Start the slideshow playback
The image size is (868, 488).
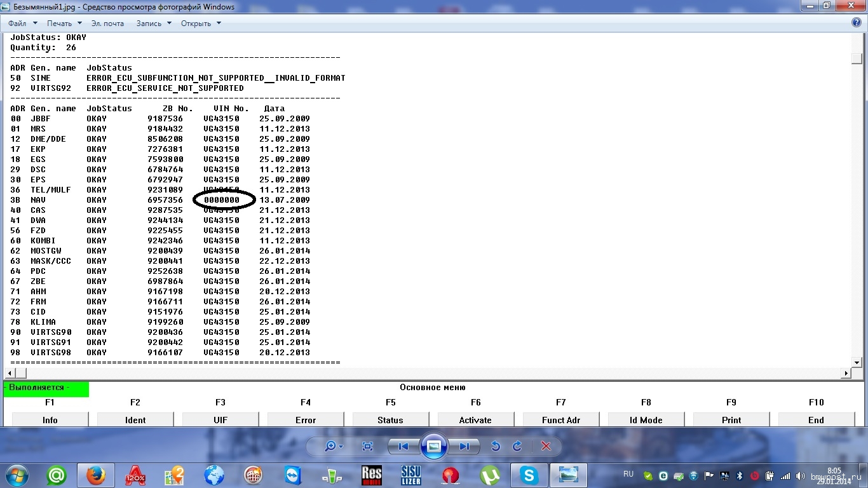click(x=433, y=447)
